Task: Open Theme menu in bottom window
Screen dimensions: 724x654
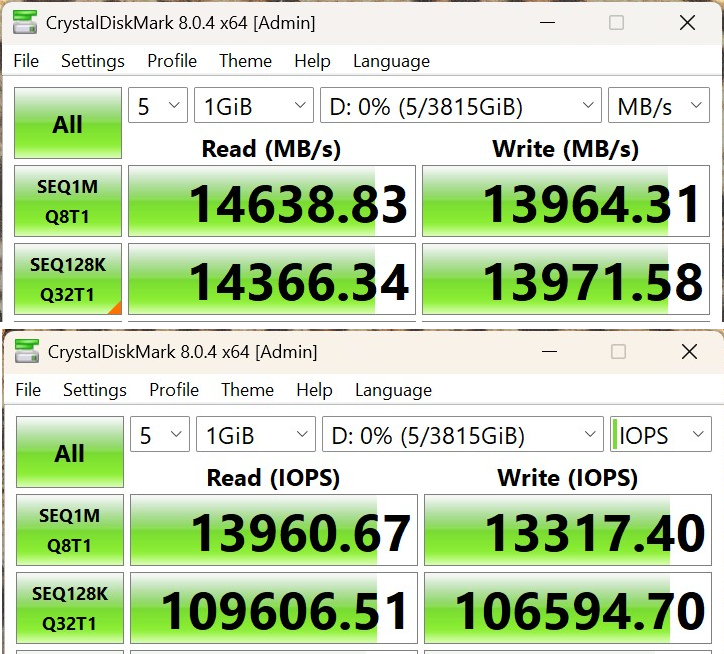Action: [247, 390]
